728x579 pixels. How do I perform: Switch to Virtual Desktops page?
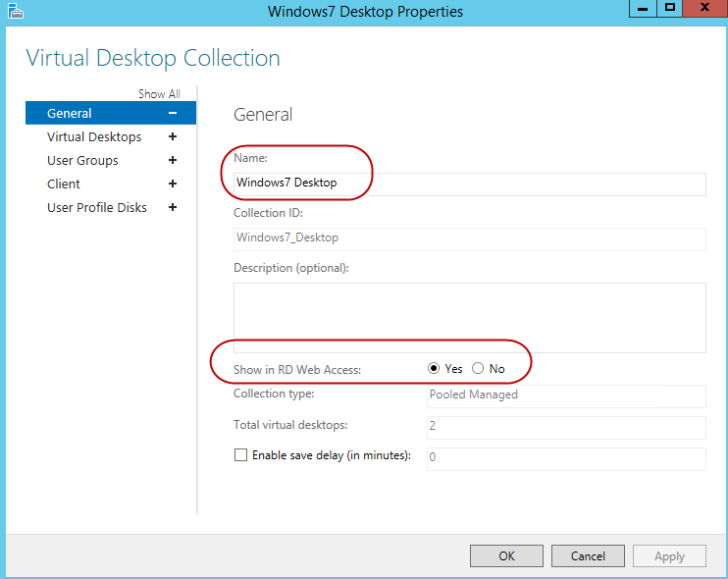tap(94, 137)
